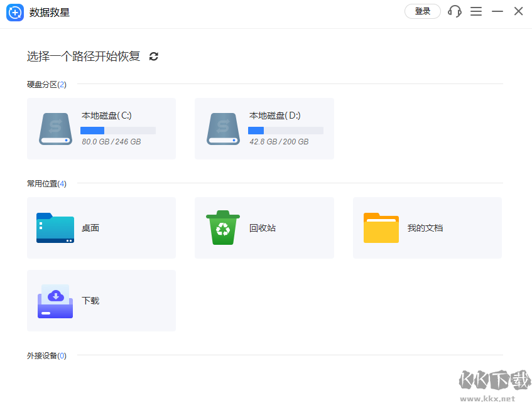Close the 数据救星 window

point(518,11)
